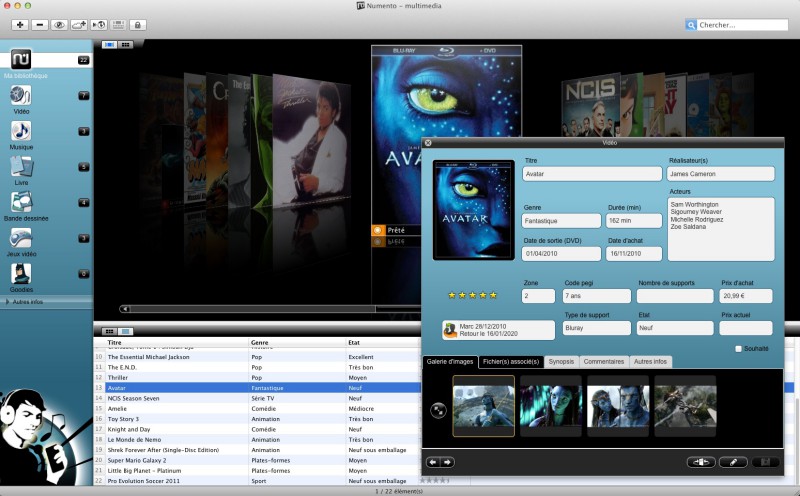Select the Pro Evolution Soccer 2011 row

[258, 481]
